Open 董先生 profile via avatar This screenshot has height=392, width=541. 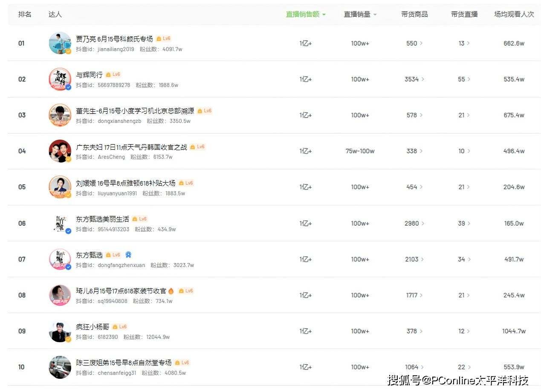[x=60, y=115]
